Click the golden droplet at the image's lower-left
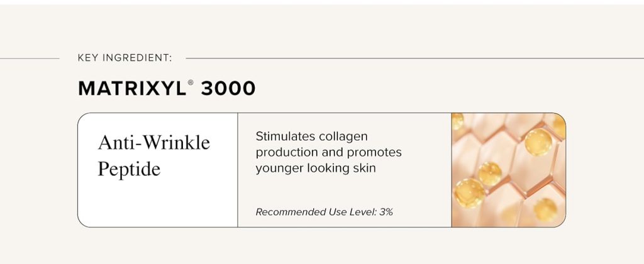The image size is (644, 264). tap(469, 193)
